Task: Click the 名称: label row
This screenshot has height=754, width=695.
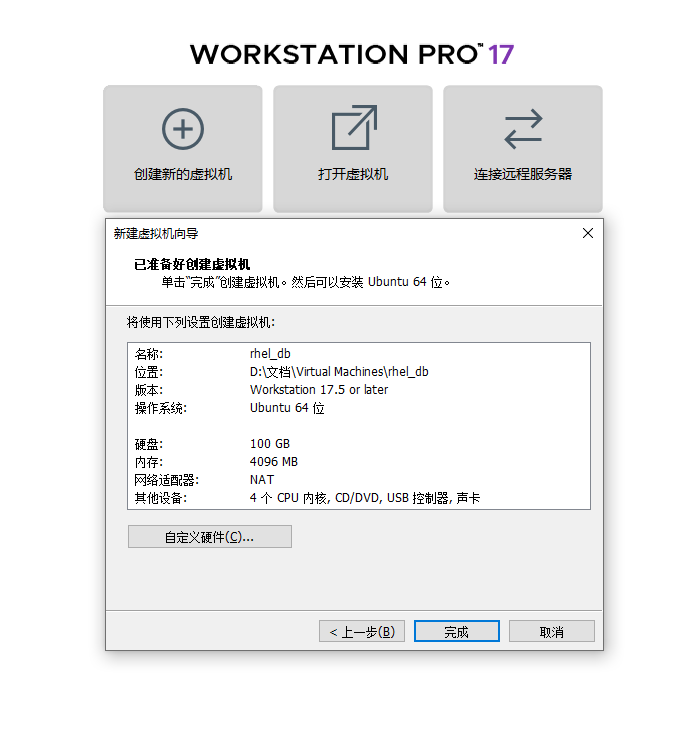Action: tap(149, 354)
